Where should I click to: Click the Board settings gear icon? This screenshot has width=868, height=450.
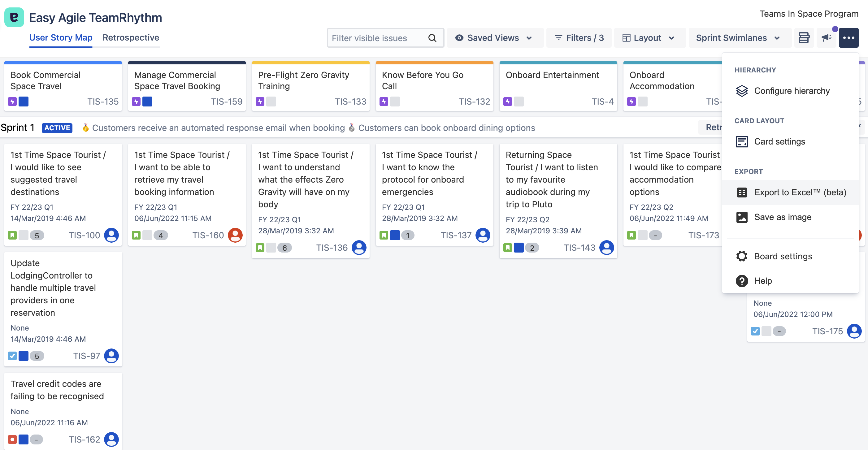coord(742,256)
